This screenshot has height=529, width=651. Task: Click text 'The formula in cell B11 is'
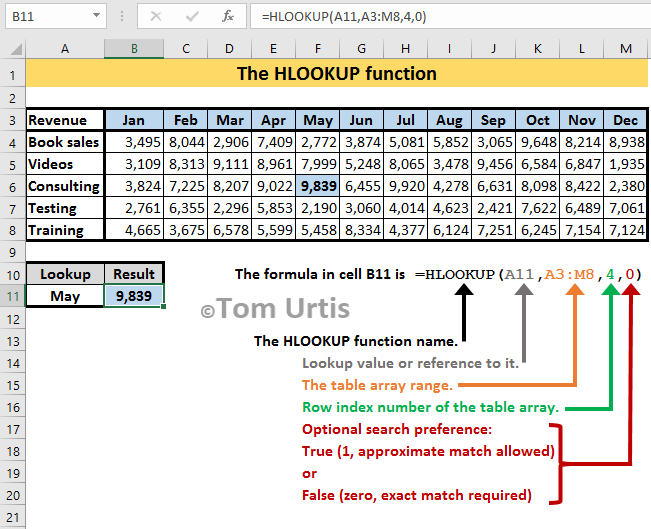(320, 274)
